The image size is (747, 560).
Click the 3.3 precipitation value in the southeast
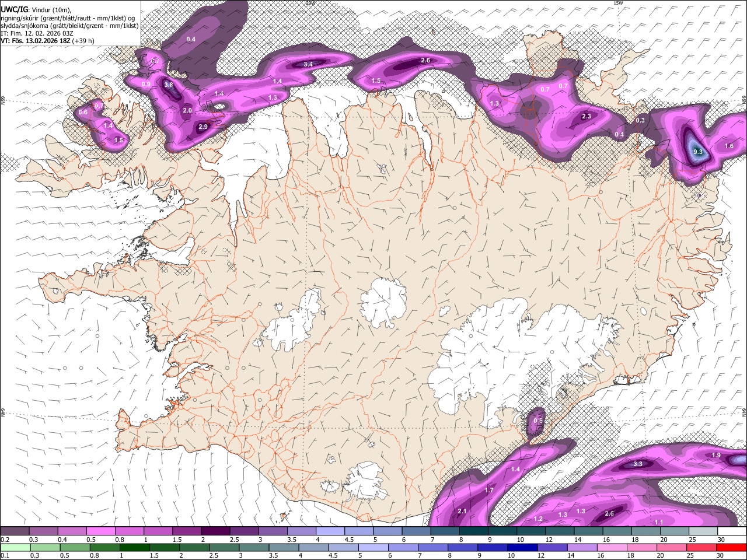(x=638, y=464)
